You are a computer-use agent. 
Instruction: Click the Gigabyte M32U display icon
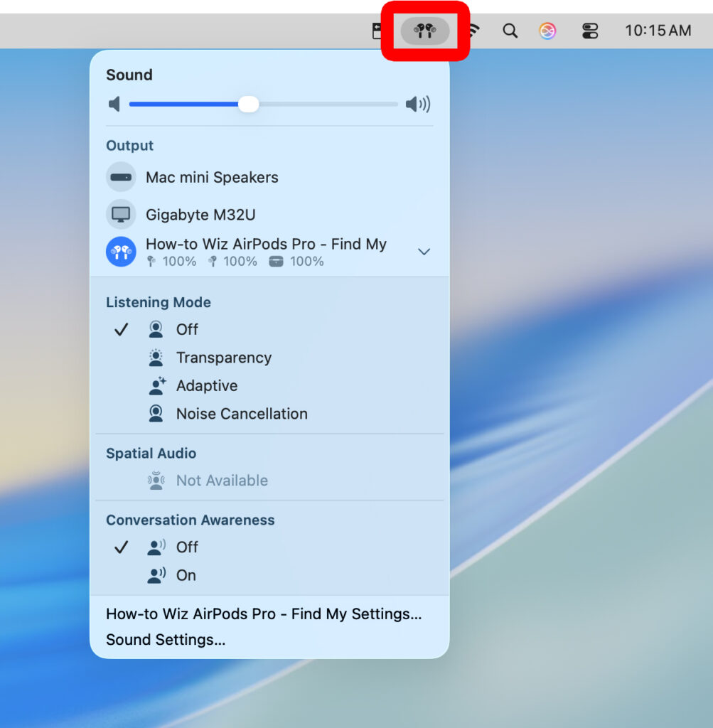pos(121,214)
